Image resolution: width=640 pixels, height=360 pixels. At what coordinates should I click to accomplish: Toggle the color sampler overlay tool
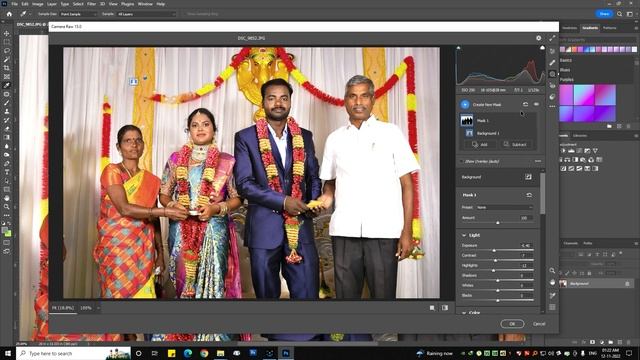pyautogui.click(x=552, y=295)
